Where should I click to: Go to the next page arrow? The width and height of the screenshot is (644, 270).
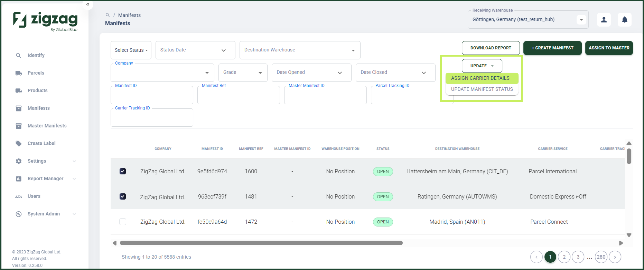[x=615, y=257]
